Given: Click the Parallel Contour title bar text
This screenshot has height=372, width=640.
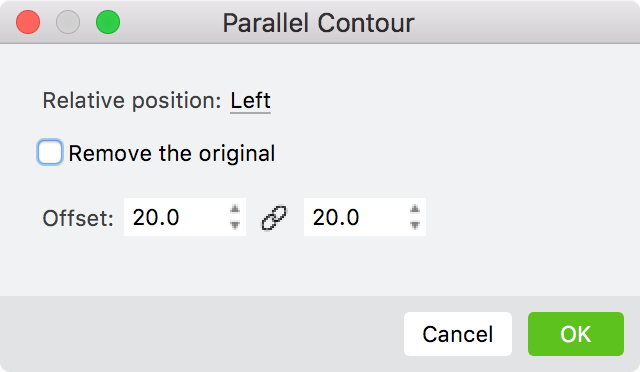Looking at the screenshot, I should coord(318,23).
